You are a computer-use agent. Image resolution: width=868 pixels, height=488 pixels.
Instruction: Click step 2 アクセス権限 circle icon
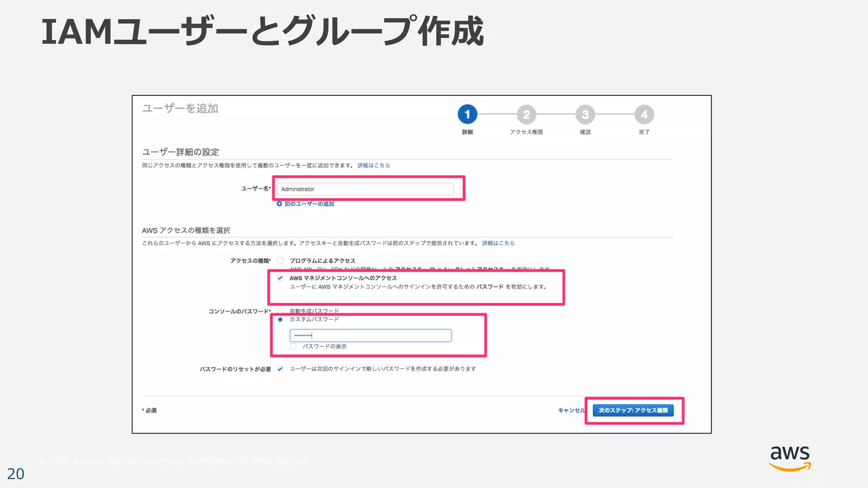click(x=526, y=114)
